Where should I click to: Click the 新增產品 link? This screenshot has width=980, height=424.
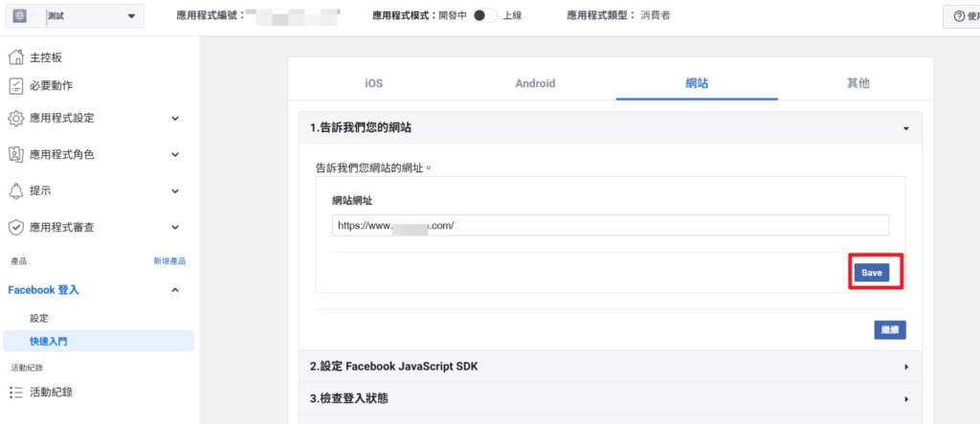coord(170,261)
